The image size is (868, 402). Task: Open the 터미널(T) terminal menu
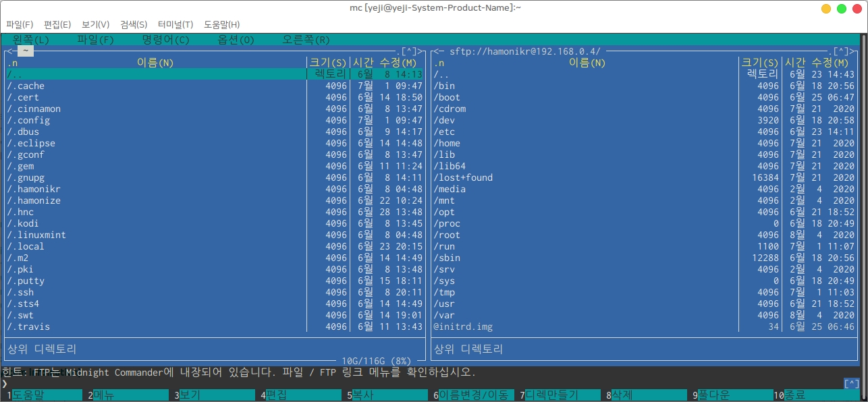(x=175, y=24)
